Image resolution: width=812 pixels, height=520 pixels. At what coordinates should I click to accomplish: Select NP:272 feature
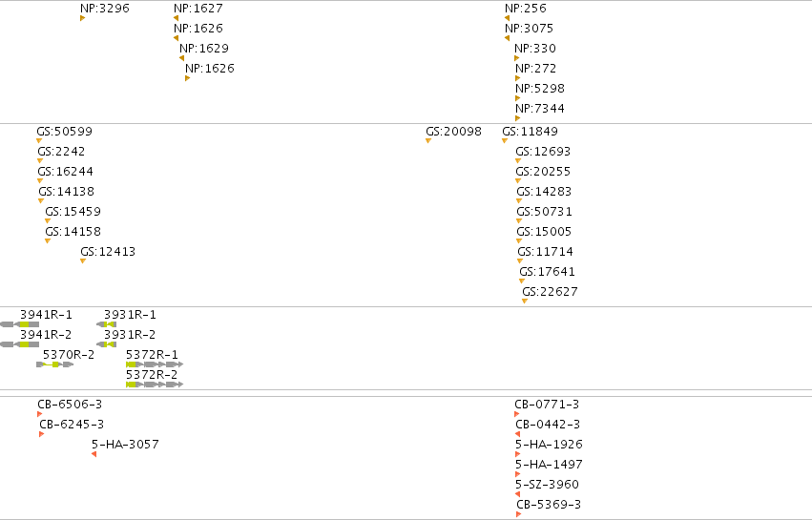tap(535, 69)
